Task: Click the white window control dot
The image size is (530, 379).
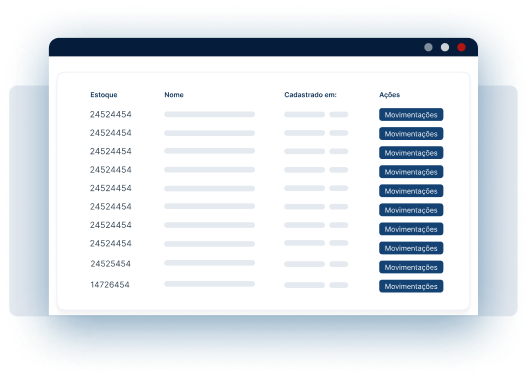Action: pyautogui.click(x=445, y=47)
